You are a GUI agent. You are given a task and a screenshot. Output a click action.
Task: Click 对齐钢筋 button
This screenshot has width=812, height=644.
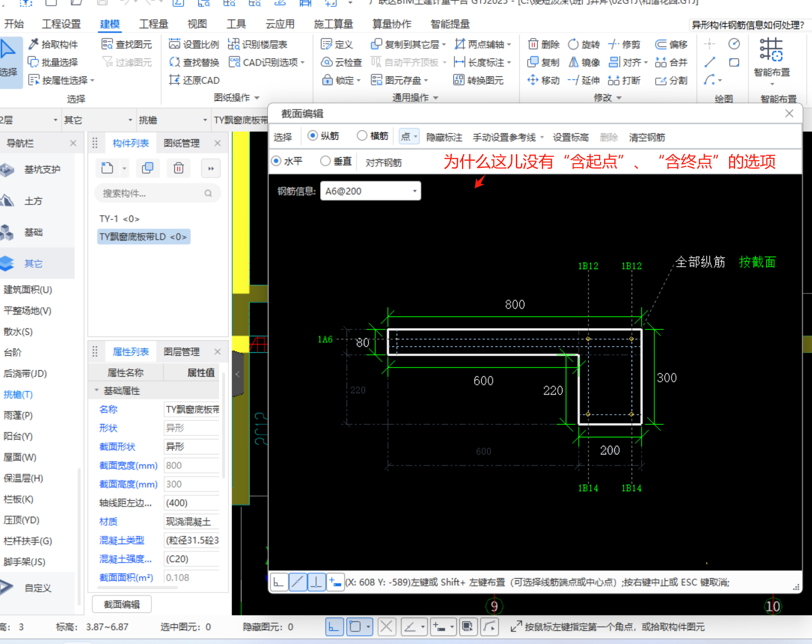[383, 163]
